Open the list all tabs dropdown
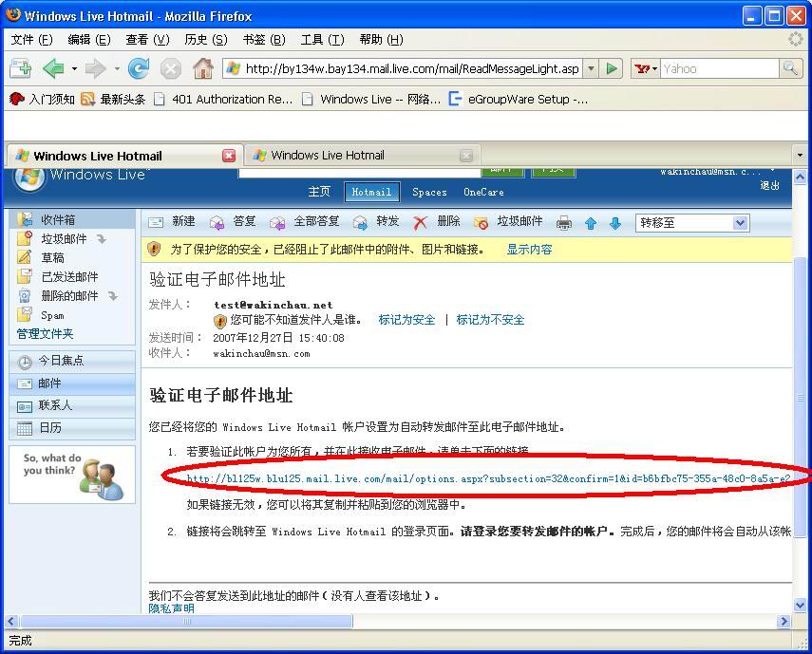This screenshot has width=812, height=654. pos(800,155)
